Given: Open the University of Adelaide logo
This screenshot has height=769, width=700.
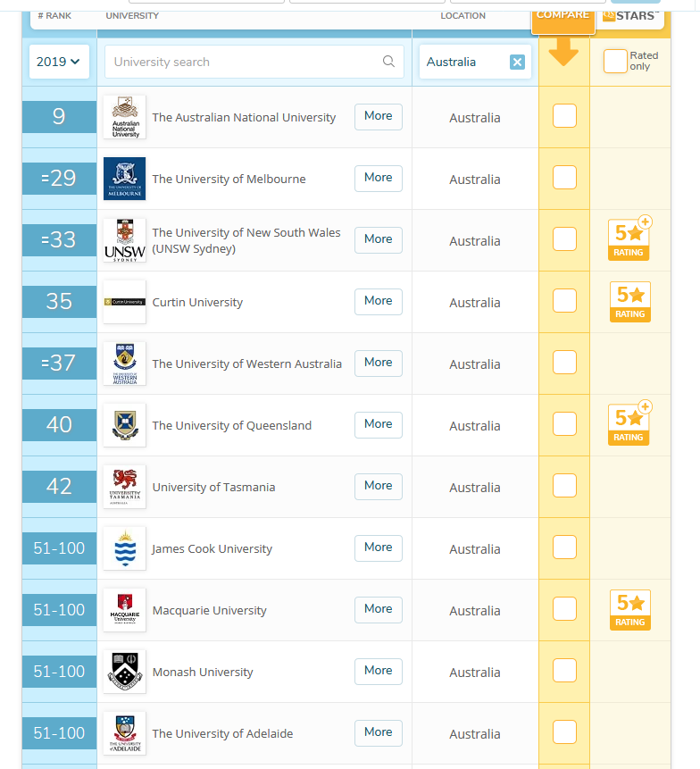Looking at the screenshot, I should (x=124, y=733).
